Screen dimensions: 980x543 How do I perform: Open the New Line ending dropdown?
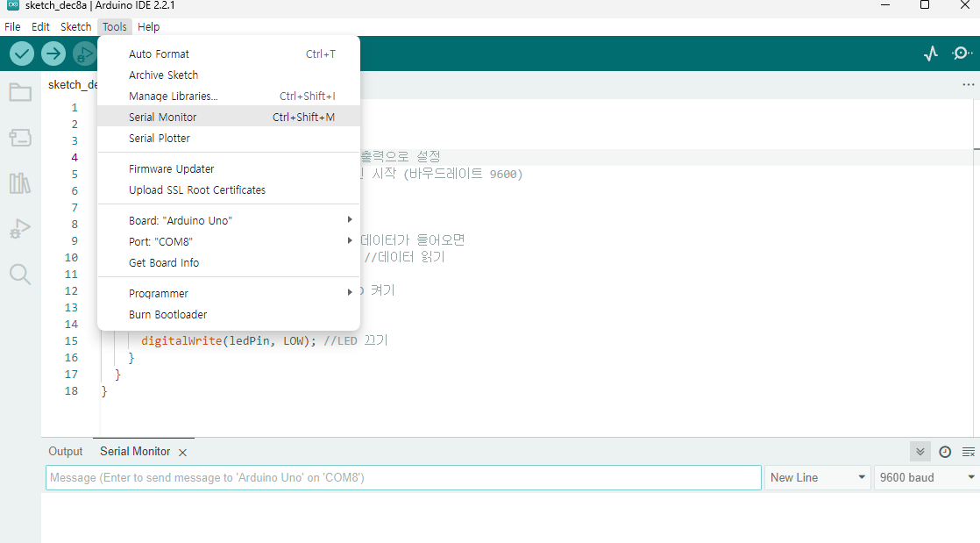(818, 477)
